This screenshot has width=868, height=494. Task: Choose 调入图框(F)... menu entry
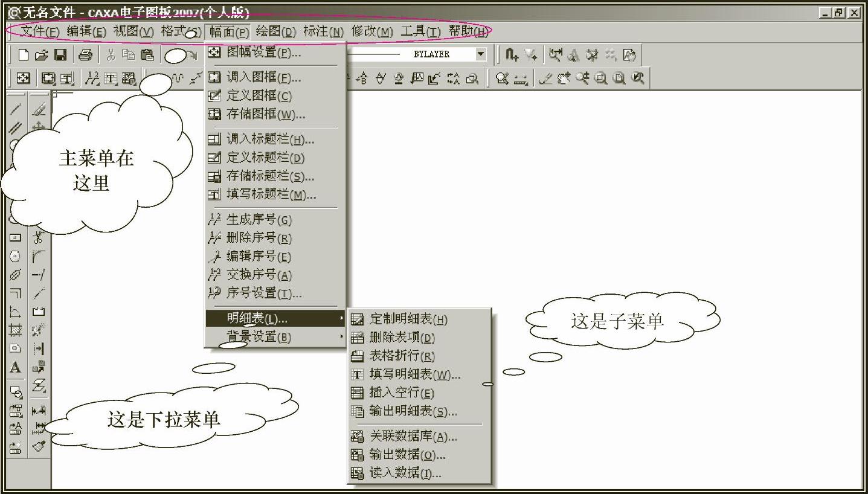275,77
